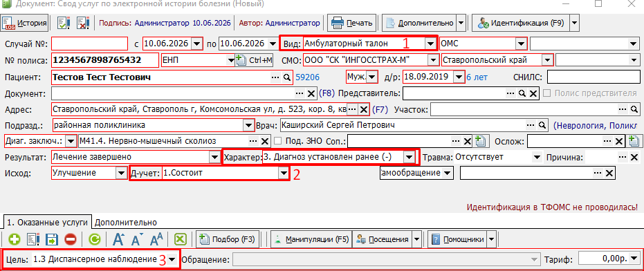Image resolution: width=644 pixels, height=271 pixels.
Task: Click the green refresh icon
Action: click(x=94, y=240)
